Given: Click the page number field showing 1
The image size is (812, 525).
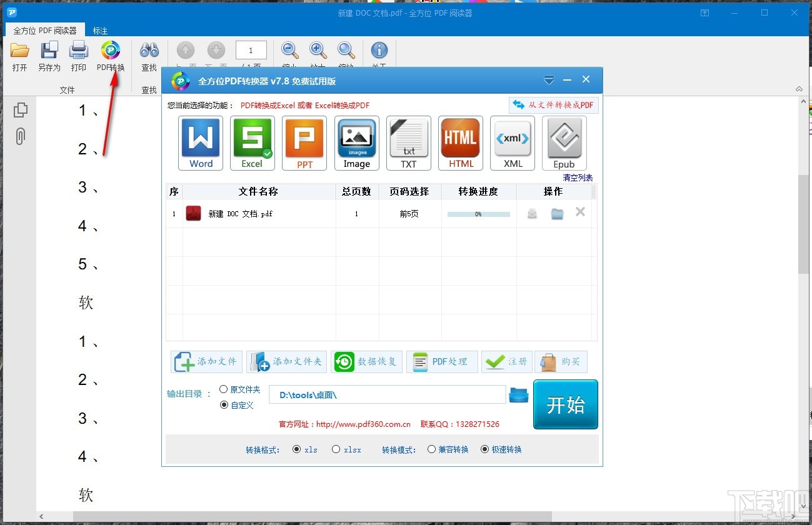Looking at the screenshot, I should pyautogui.click(x=251, y=50).
